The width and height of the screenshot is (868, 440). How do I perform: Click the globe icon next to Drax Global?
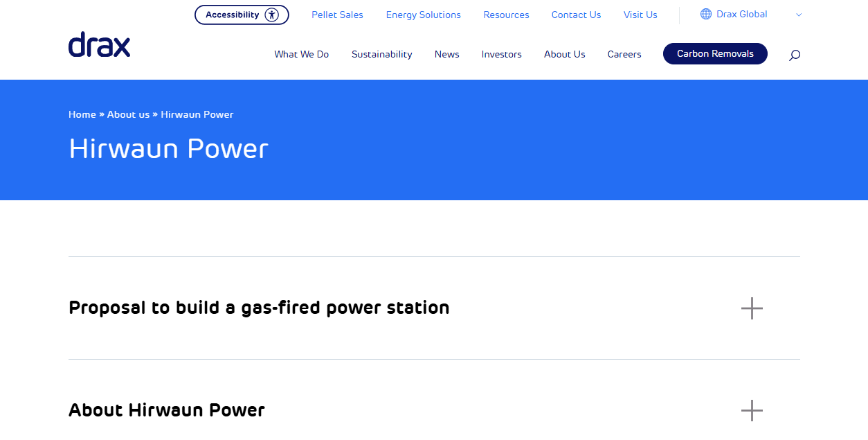click(705, 14)
